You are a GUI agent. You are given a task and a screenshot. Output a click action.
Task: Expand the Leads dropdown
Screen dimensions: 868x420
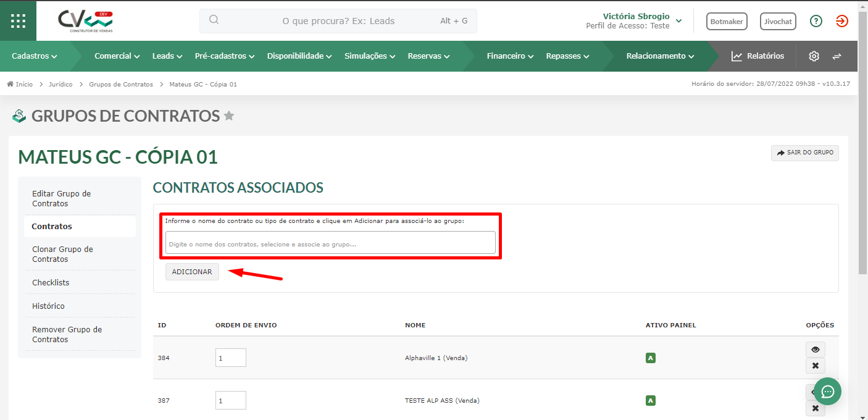167,56
